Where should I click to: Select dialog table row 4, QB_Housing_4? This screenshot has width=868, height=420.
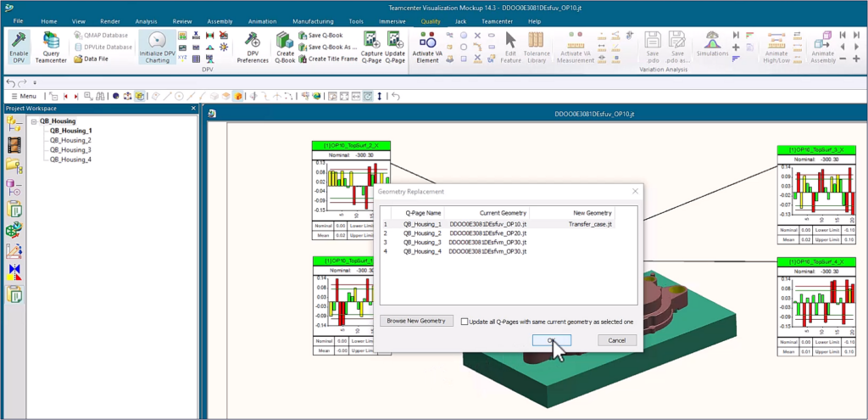point(498,251)
